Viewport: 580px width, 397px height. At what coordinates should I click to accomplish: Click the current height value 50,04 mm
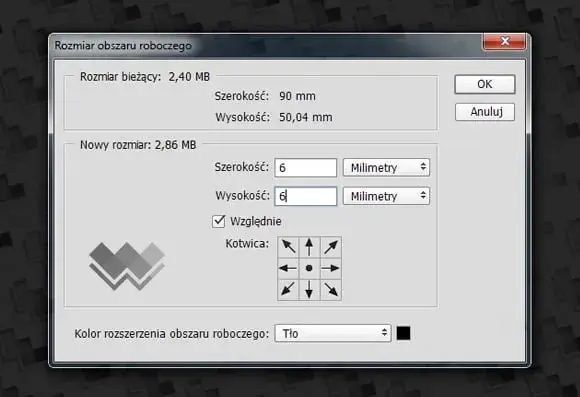pyautogui.click(x=306, y=117)
